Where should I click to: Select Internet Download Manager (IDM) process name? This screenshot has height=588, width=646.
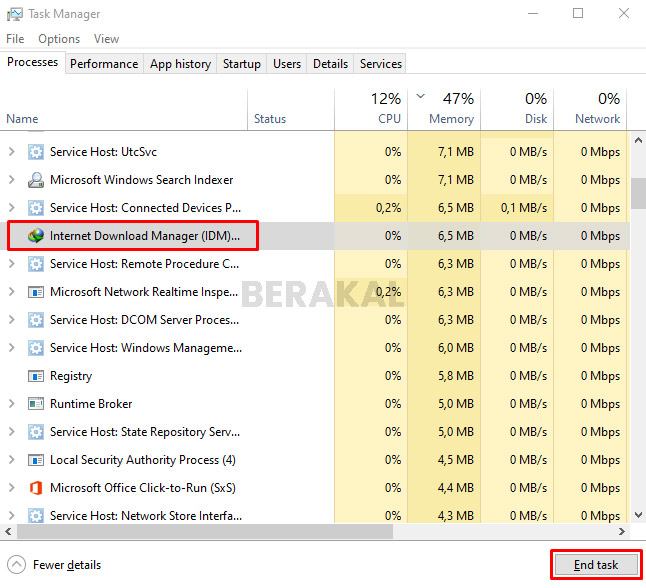pos(145,236)
